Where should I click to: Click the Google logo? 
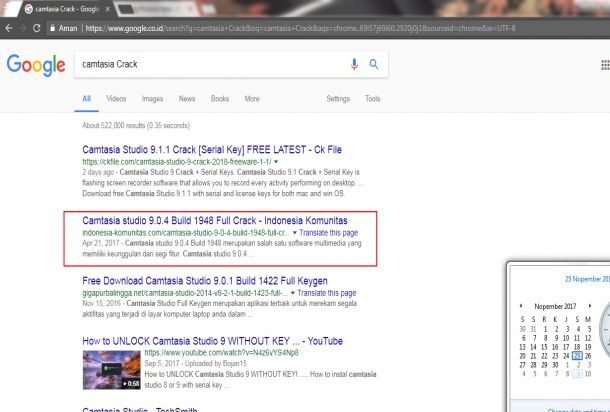click(36, 65)
